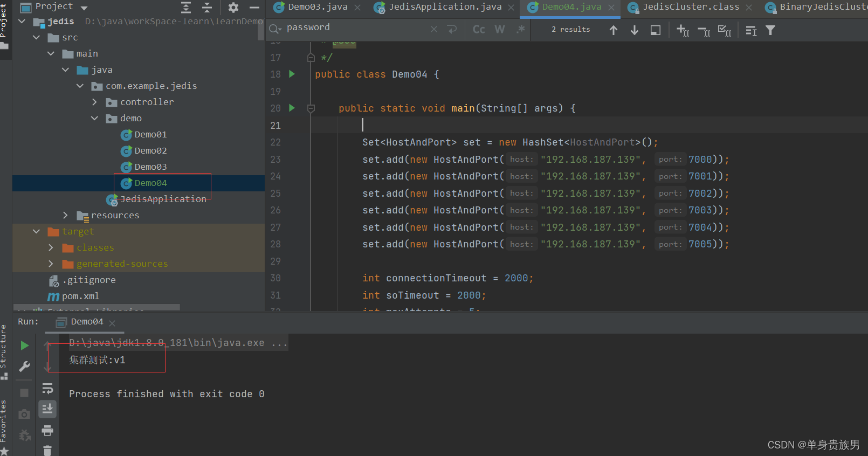Fold the comment block ending at line 17
This screenshot has width=868, height=456.
(x=311, y=57)
